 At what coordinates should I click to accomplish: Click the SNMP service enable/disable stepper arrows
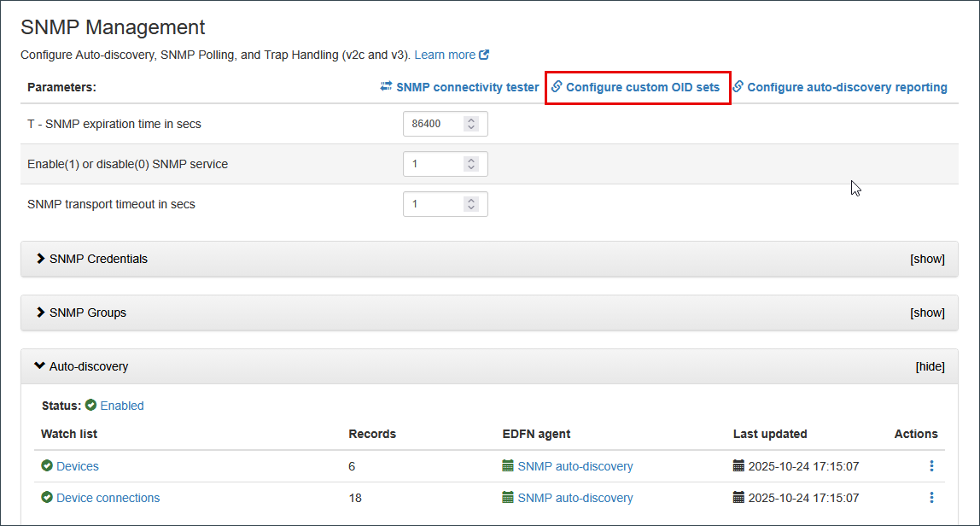[x=470, y=164]
